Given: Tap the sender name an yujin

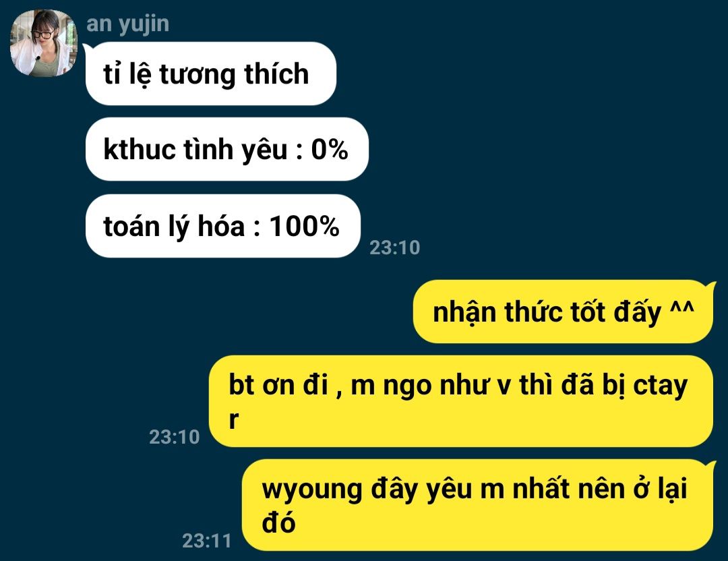Looking at the screenshot, I should (x=127, y=24).
